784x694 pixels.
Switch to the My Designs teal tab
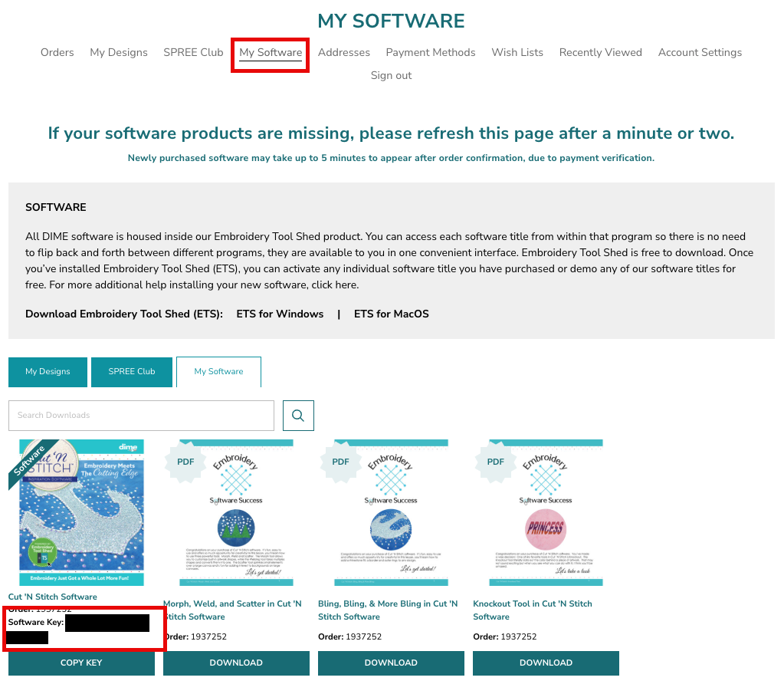(48, 372)
